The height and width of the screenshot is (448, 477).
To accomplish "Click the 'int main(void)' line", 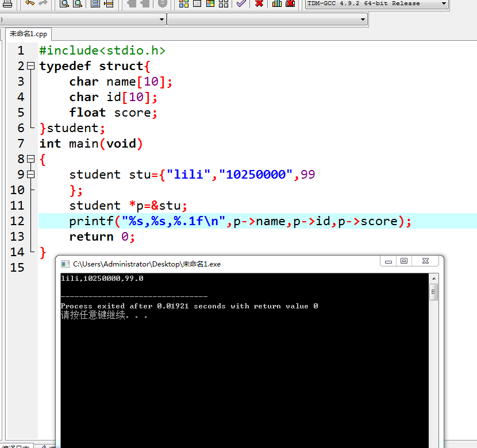I will 91,144.
